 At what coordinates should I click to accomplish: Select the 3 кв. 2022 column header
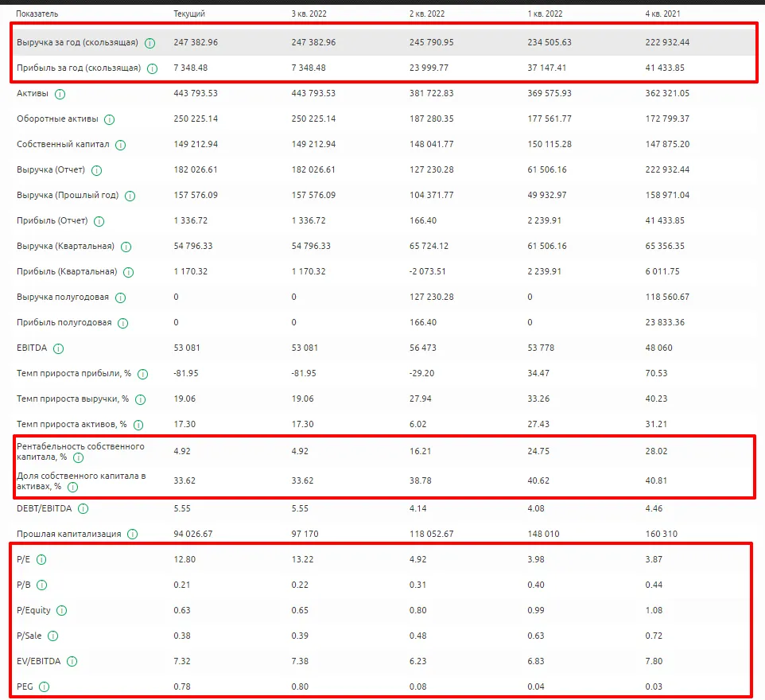pyautogui.click(x=309, y=14)
